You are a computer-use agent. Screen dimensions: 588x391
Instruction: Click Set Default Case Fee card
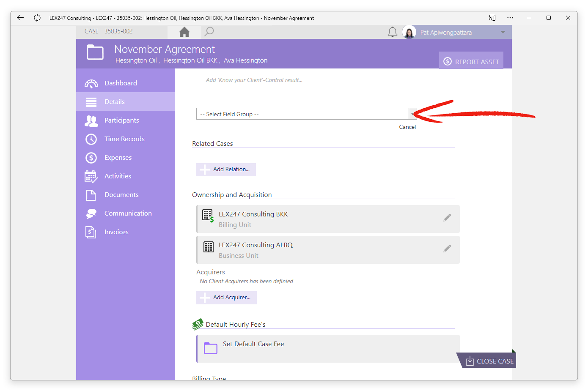(x=328, y=349)
